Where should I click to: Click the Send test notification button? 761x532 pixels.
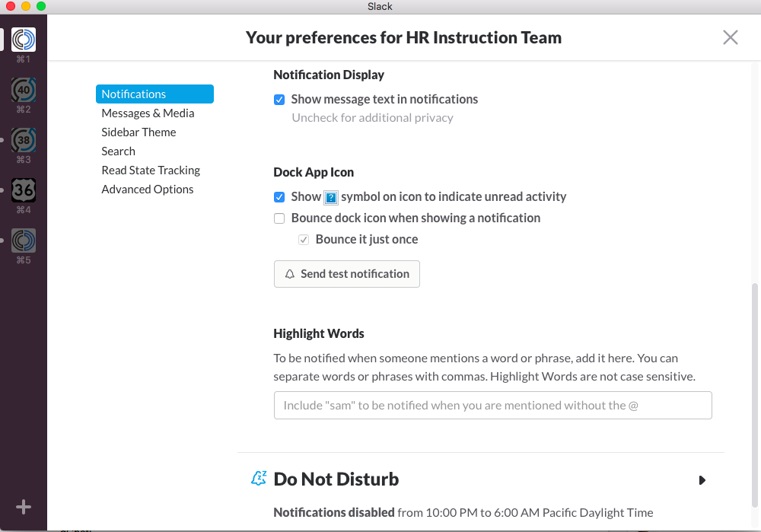click(346, 274)
